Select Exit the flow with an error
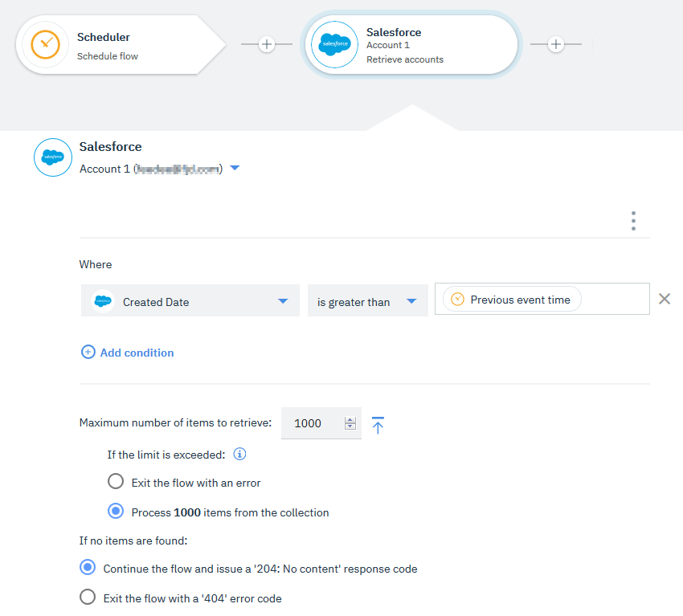This screenshot has width=683, height=616. (116, 482)
